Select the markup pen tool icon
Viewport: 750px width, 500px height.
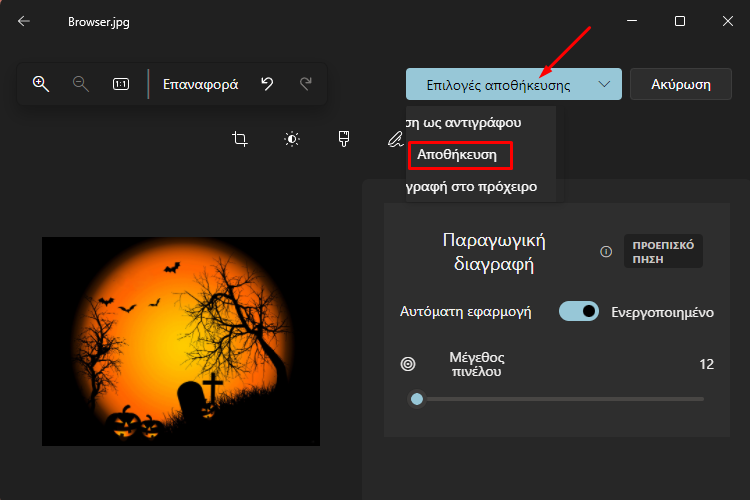(x=395, y=139)
